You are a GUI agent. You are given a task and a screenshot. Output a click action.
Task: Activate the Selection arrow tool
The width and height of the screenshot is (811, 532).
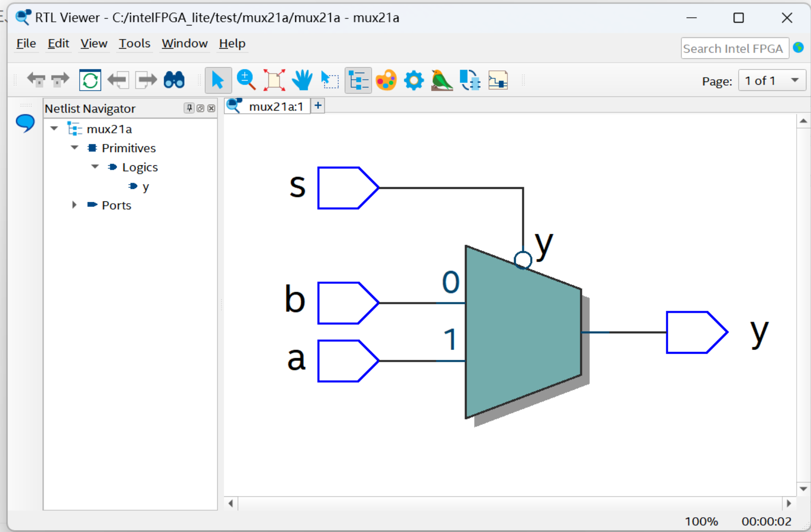tap(218, 80)
